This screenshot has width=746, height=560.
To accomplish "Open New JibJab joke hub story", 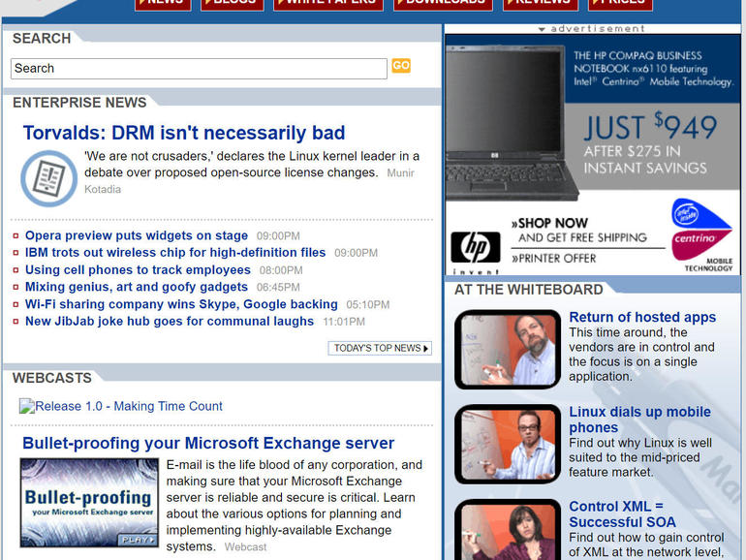I will tap(170, 321).
